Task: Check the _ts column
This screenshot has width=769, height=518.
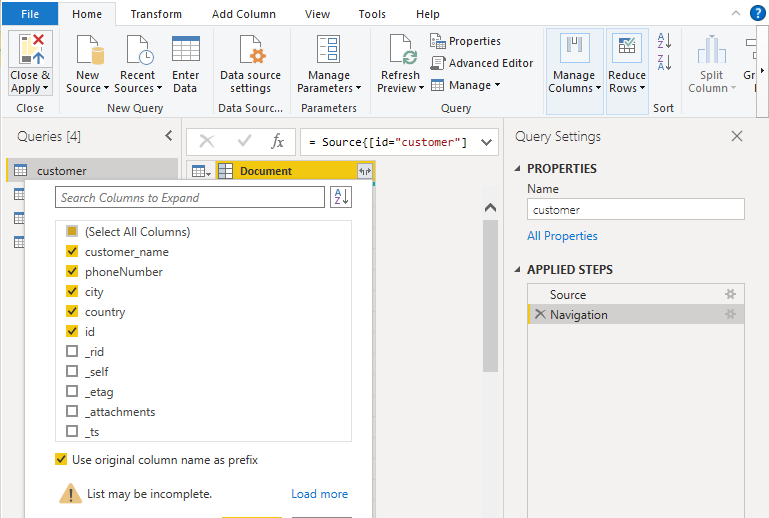Action: 72,431
